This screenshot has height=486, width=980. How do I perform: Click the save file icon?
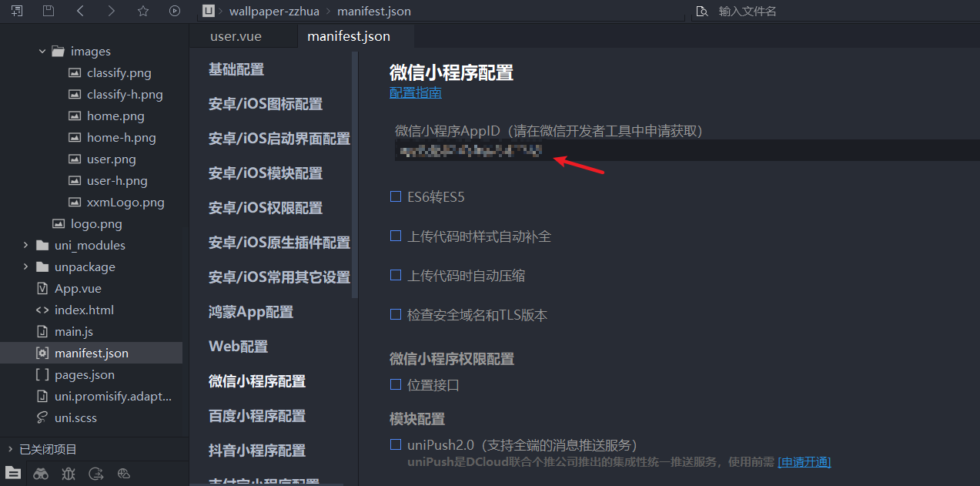point(48,11)
